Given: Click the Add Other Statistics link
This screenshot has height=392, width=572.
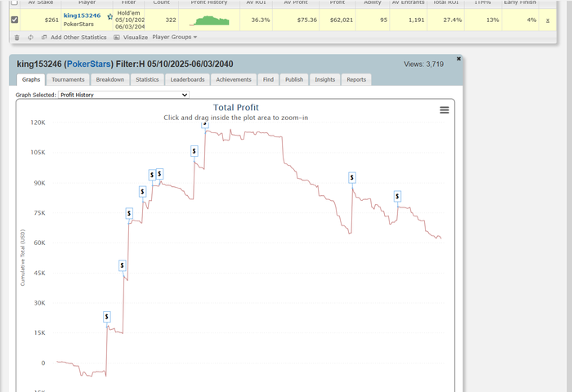Looking at the screenshot, I should coord(78,38).
